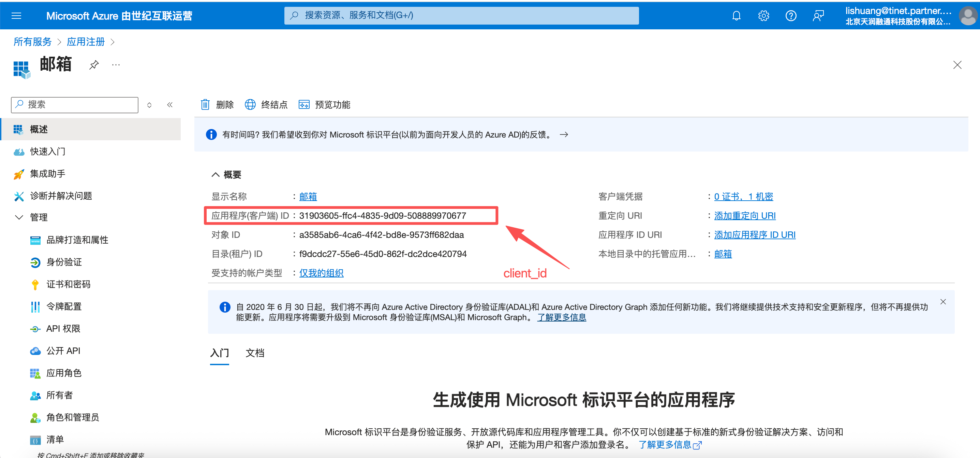
Task: Click the 0 证书, 1 机密 link
Action: [x=743, y=197]
